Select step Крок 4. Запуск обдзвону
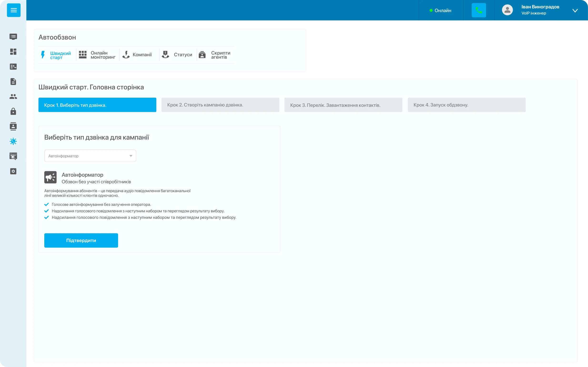Viewport: 588px width, 367px height. tap(467, 105)
